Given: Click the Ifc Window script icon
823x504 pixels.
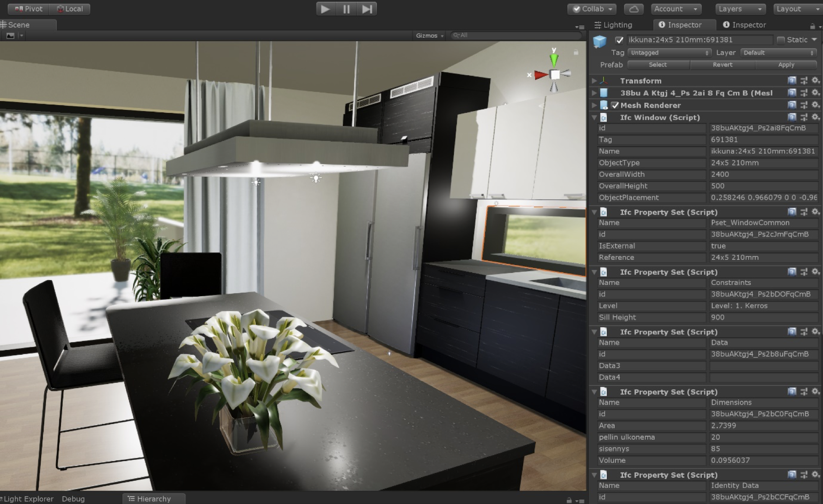Looking at the screenshot, I should (x=604, y=117).
